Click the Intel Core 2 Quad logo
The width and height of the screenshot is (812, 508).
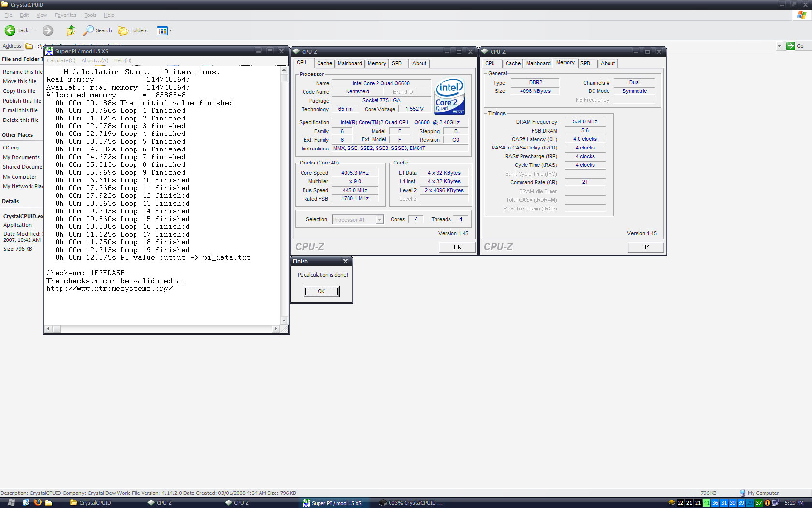click(x=450, y=96)
